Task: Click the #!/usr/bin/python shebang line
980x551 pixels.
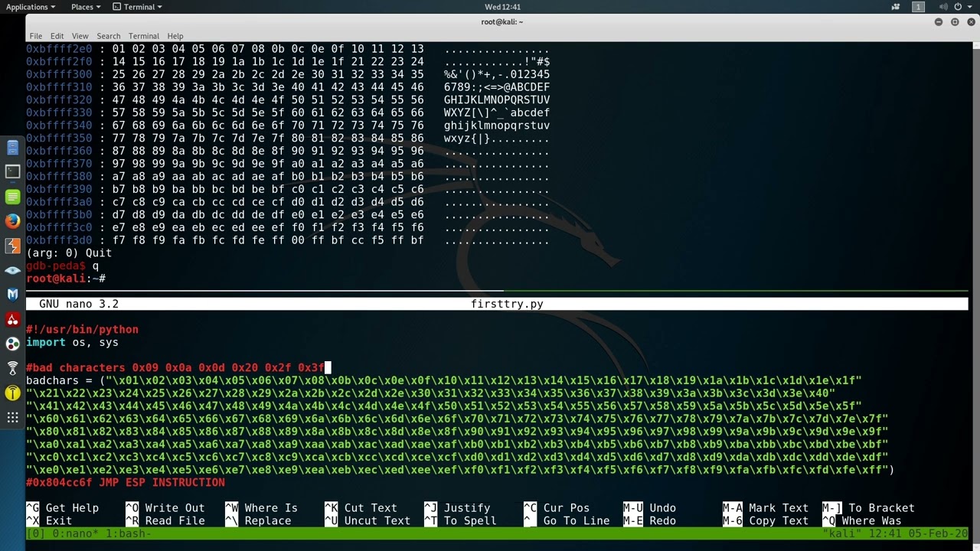Action: 83,330
